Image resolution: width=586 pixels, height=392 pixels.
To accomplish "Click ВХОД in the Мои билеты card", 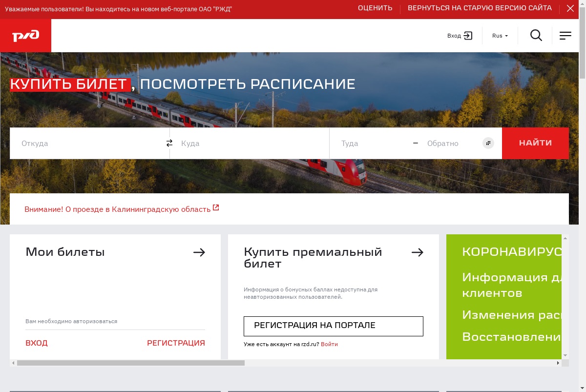I will pyautogui.click(x=37, y=343).
